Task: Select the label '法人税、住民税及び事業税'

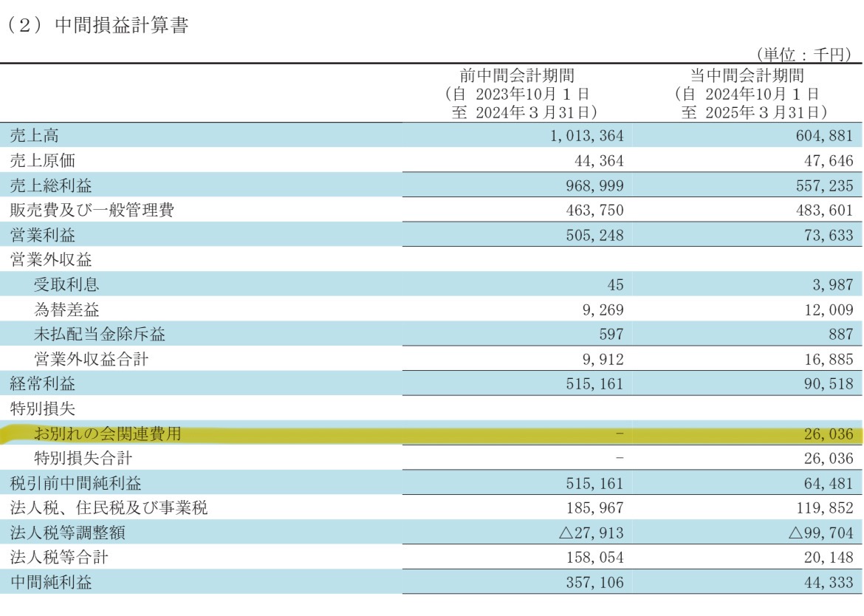Action: [109, 507]
